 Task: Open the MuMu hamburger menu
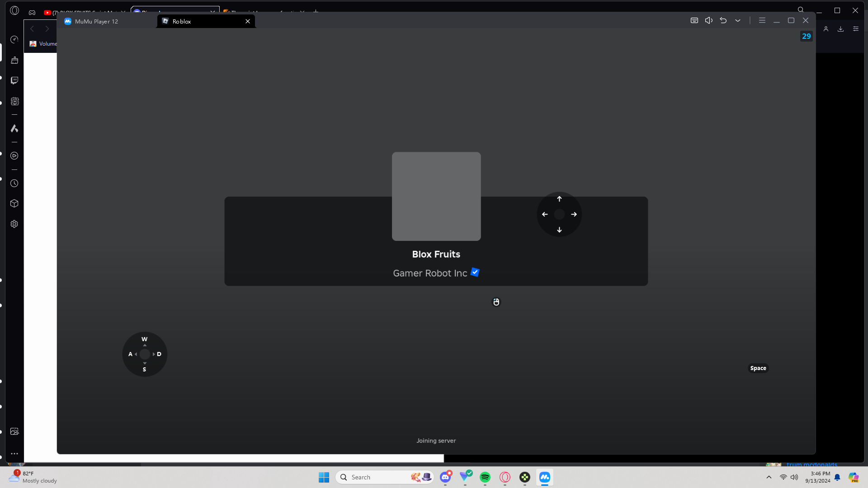click(762, 20)
